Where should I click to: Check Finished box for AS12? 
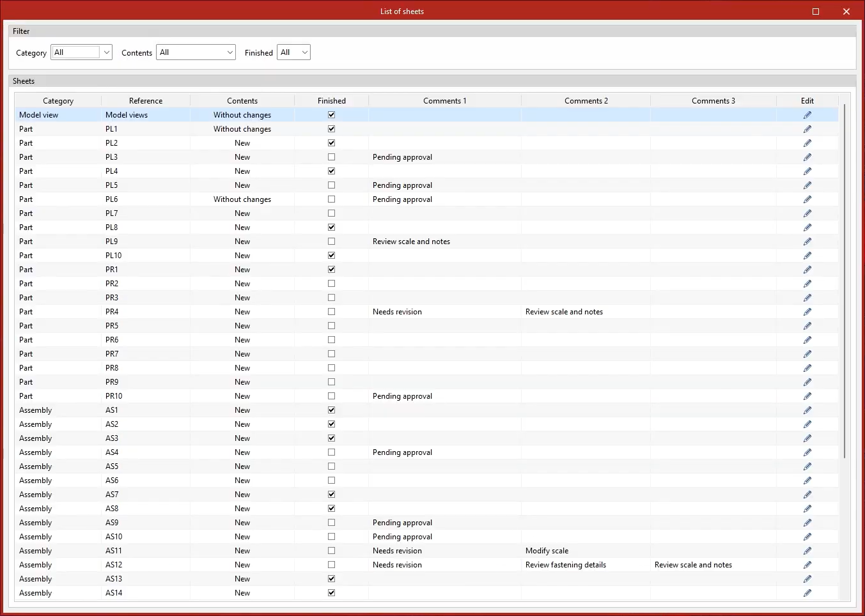(331, 565)
